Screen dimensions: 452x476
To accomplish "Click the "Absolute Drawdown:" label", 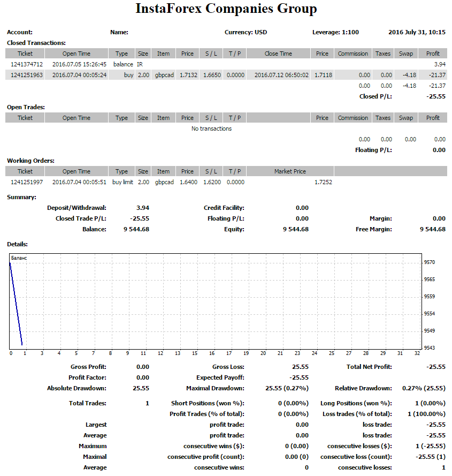I will coord(76,388).
